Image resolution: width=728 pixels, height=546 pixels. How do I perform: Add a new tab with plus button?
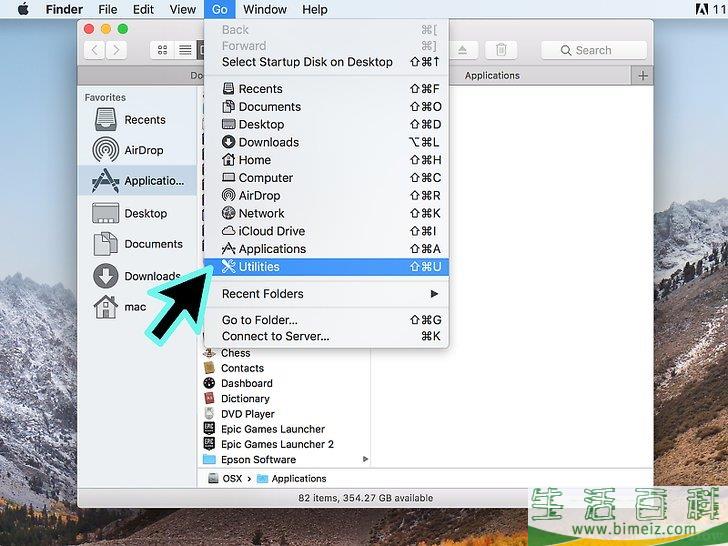(643, 76)
